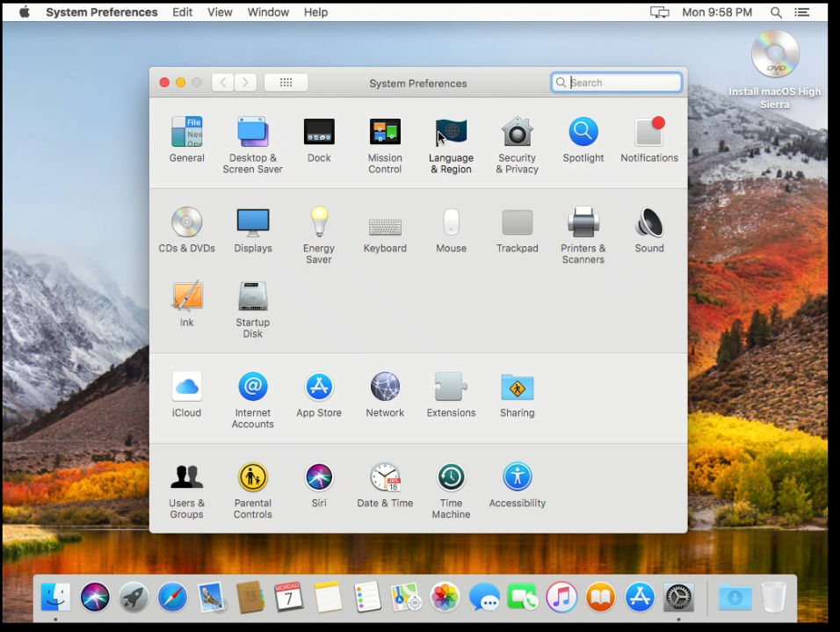
Task: Open the Window menu
Action: click(x=268, y=11)
